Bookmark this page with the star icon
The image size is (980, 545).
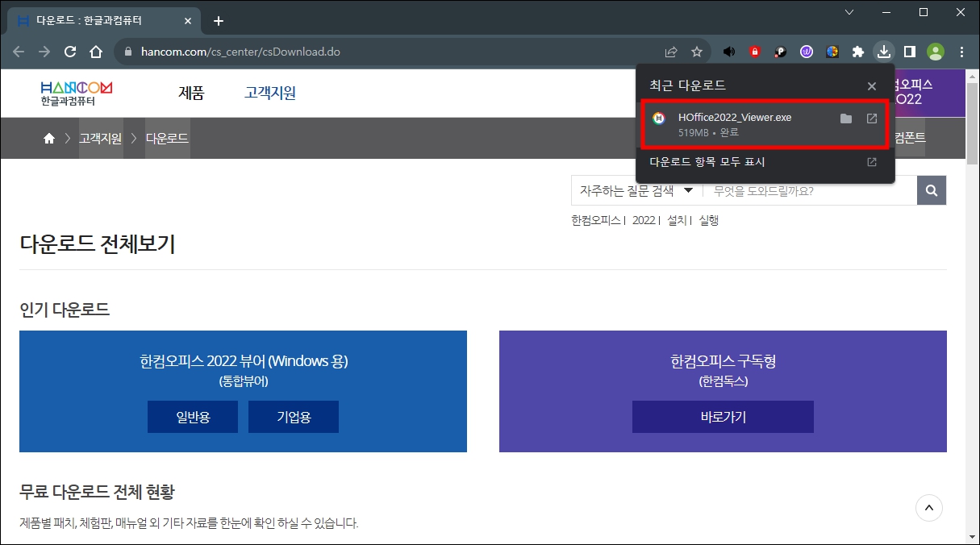(697, 52)
